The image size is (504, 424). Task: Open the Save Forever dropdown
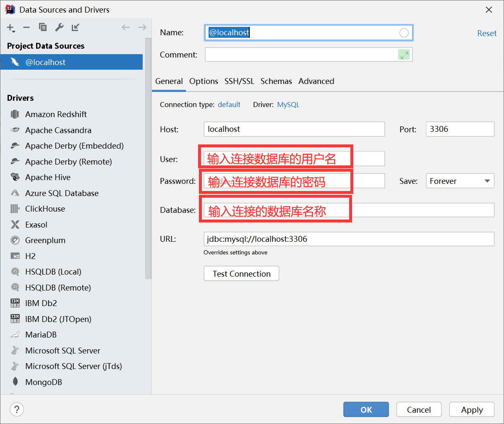click(460, 181)
